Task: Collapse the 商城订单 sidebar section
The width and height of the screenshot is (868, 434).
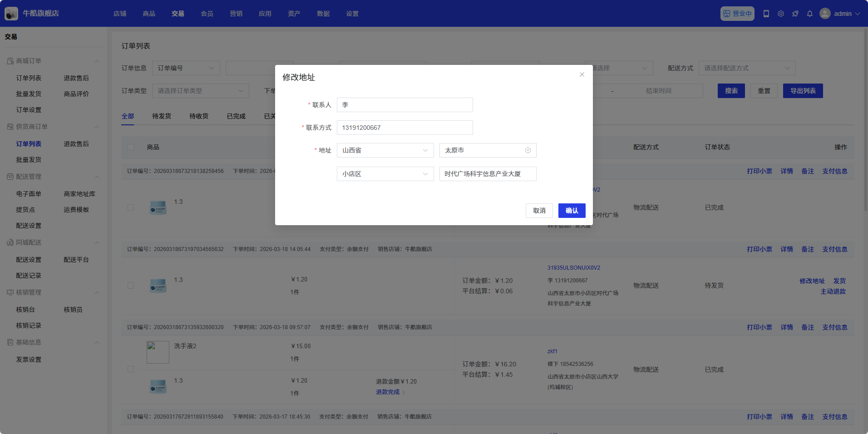Action: coord(97,61)
